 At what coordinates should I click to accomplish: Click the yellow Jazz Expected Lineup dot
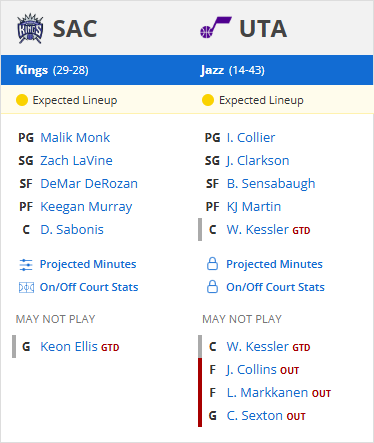tap(208, 100)
